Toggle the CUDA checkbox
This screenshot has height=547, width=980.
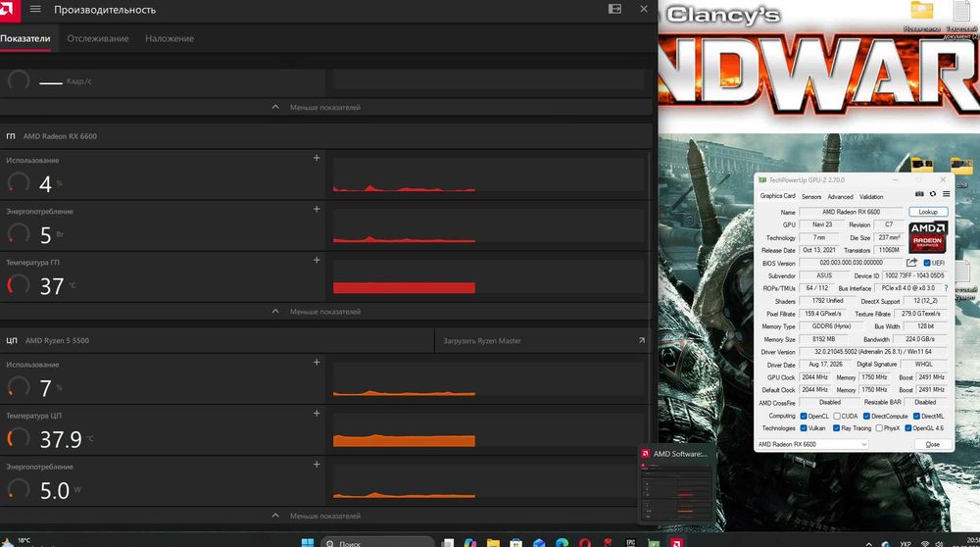click(837, 416)
